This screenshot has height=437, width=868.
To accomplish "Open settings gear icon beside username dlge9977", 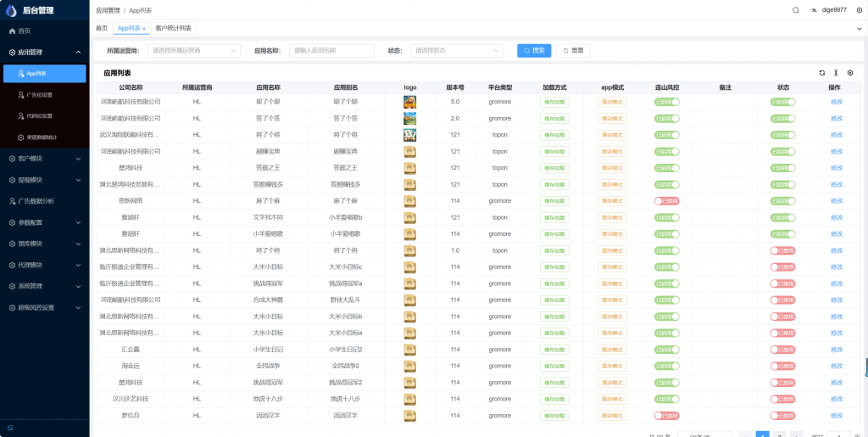I will click(x=859, y=10).
